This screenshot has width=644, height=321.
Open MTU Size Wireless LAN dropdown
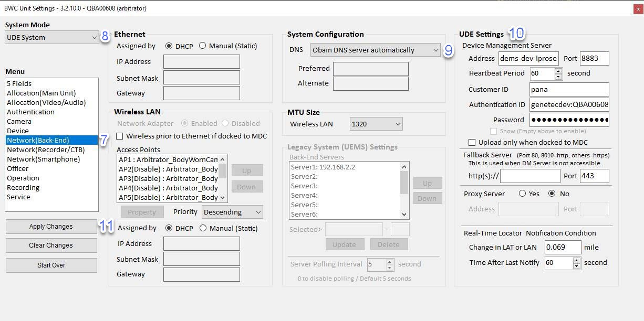[x=376, y=124]
